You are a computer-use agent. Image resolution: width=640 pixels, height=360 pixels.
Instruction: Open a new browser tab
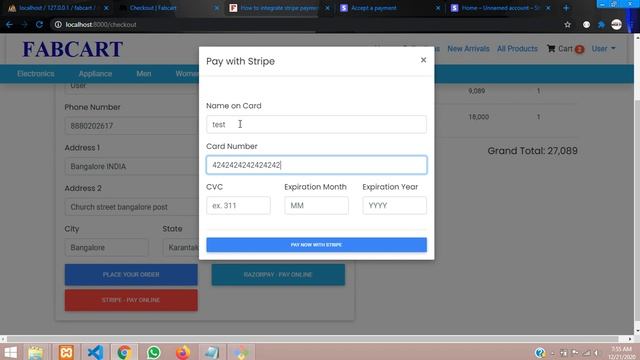coord(566,8)
